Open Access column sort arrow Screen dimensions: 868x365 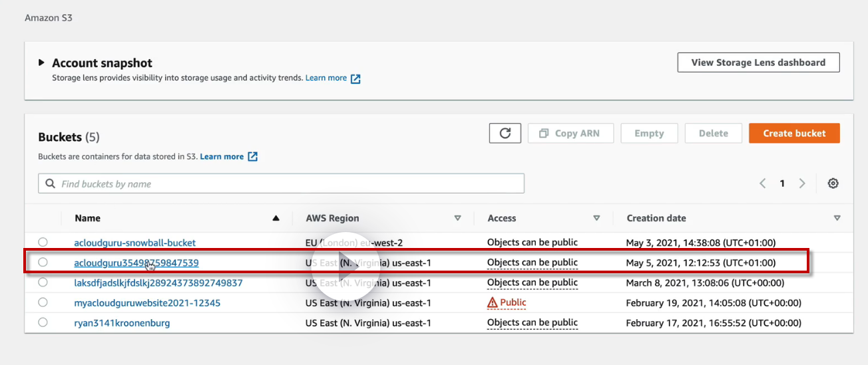click(x=596, y=218)
